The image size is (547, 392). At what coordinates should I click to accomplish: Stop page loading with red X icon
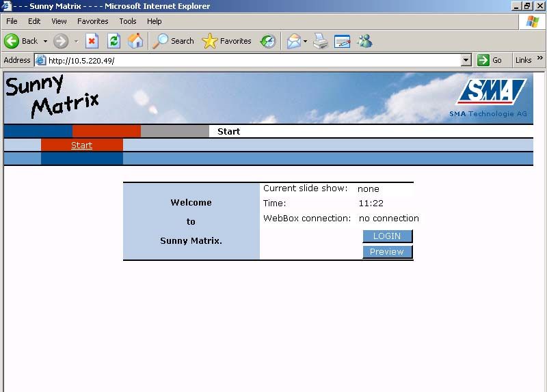(x=92, y=41)
